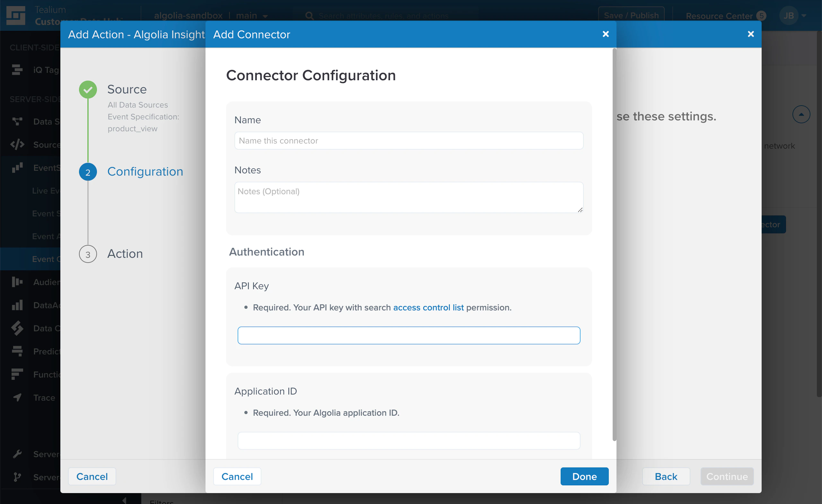Viewport: 822px width, 504px height.
Task: Open the Resource Center
Action: 719,16
